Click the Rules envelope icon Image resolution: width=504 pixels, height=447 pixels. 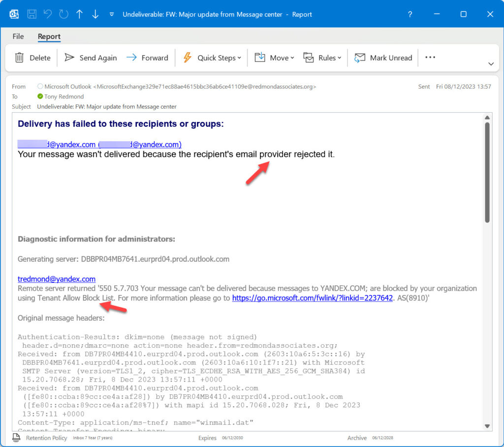pyautogui.click(x=308, y=58)
